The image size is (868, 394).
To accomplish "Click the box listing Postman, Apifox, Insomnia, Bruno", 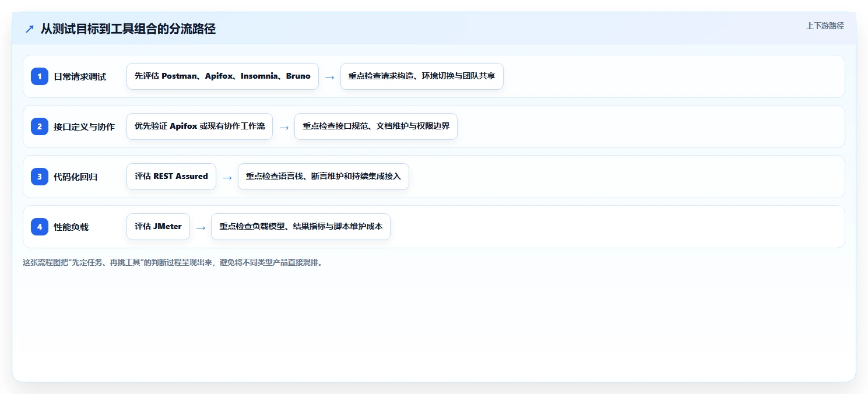I will 223,76.
